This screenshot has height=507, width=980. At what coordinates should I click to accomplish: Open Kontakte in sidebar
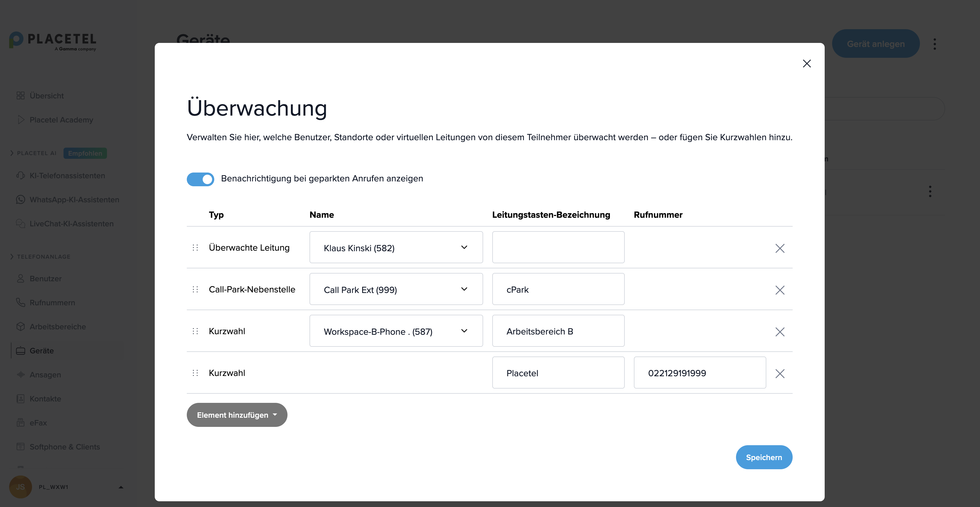[x=45, y=399]
